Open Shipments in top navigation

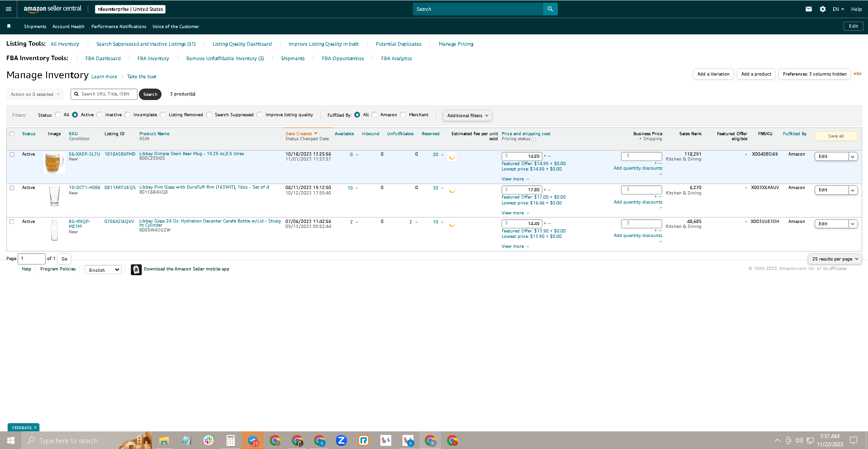(x=35, y=27)
